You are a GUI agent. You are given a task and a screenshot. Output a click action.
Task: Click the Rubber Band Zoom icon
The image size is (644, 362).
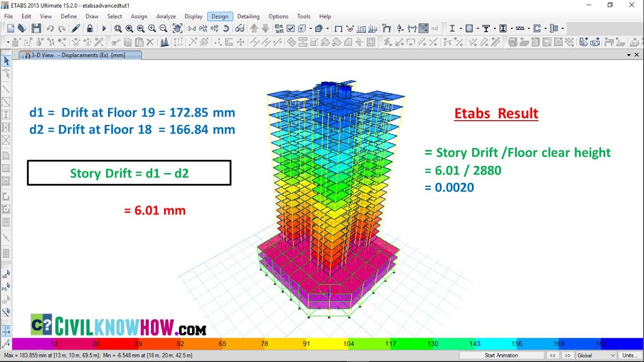[x=118, y=29]
